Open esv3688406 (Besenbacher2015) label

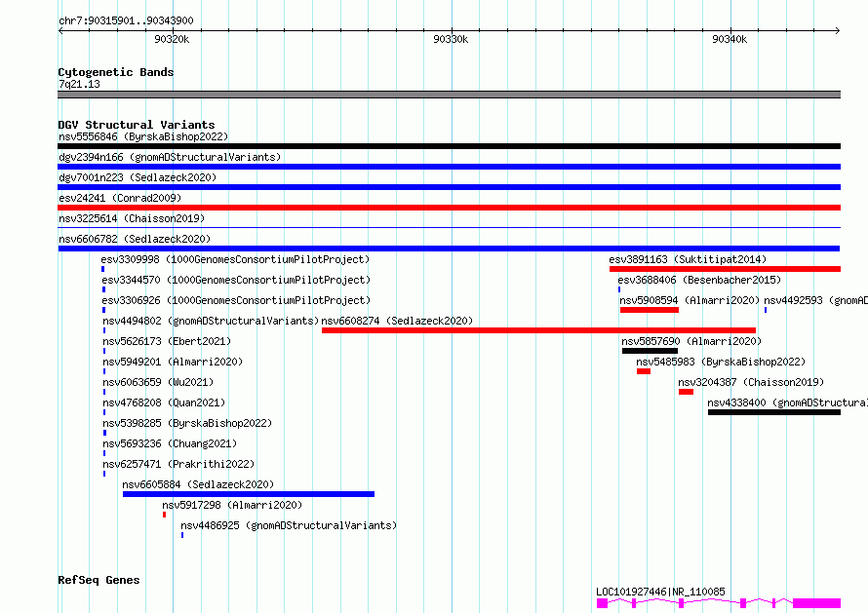tap(699, 280)
